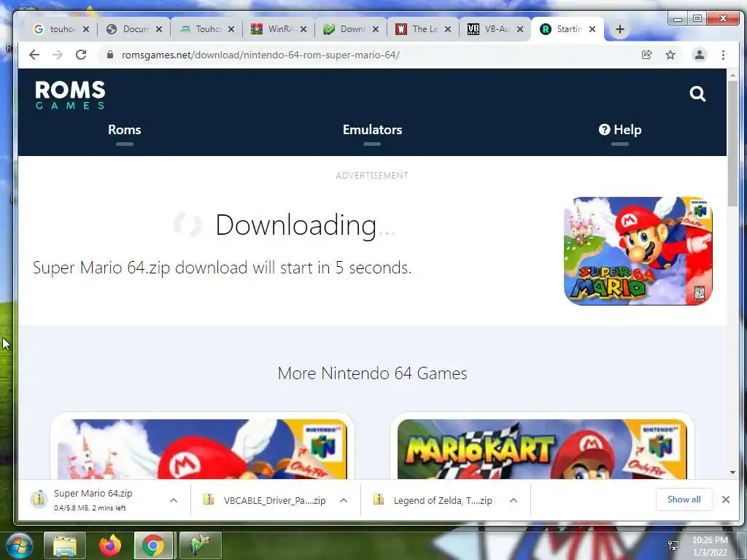
Task: Bookmark this page with the star
Action: [x=670, y=55]
